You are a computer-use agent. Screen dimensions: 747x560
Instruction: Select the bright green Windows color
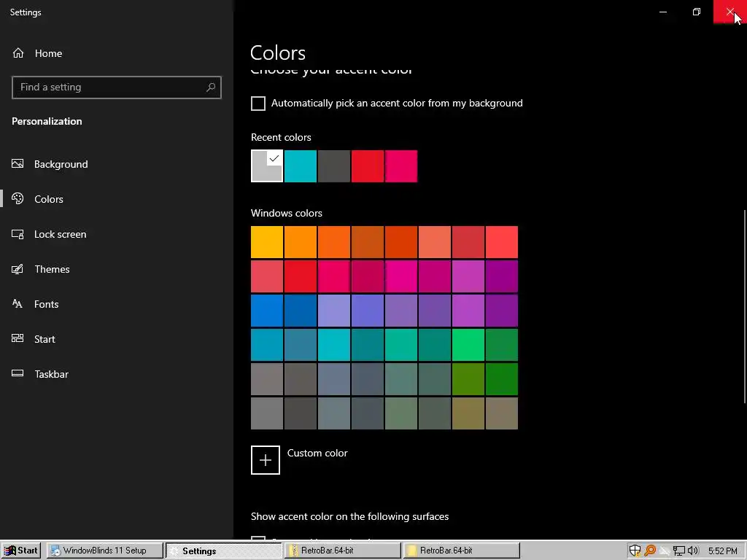pyautogui.click(x=468, y=345)
